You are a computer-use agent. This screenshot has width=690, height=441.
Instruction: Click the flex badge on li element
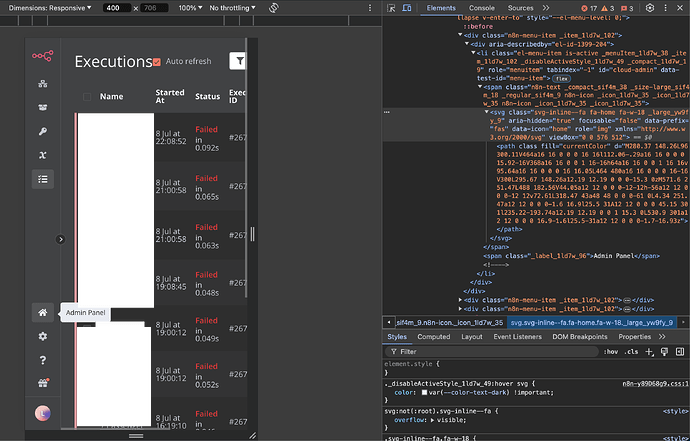click(561, 78)
